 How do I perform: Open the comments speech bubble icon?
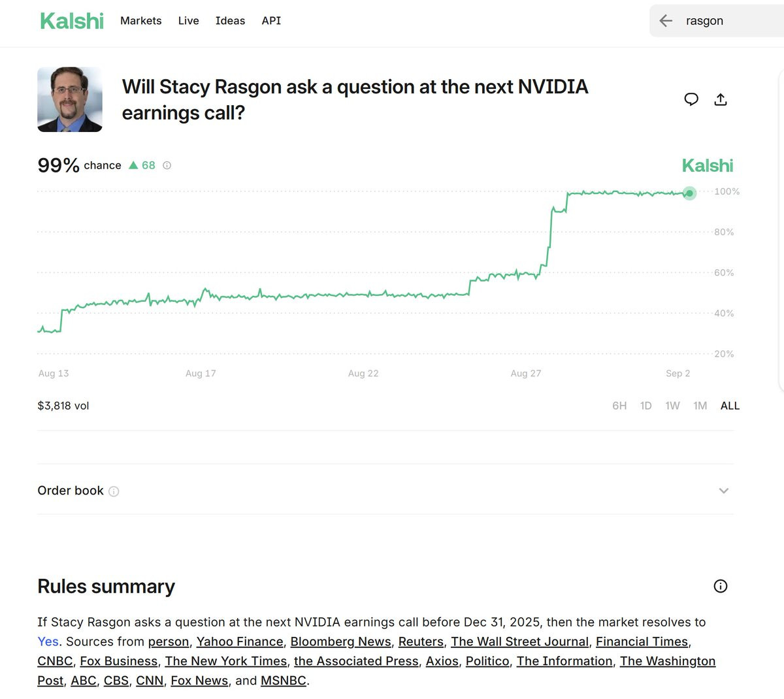[691, 99]
